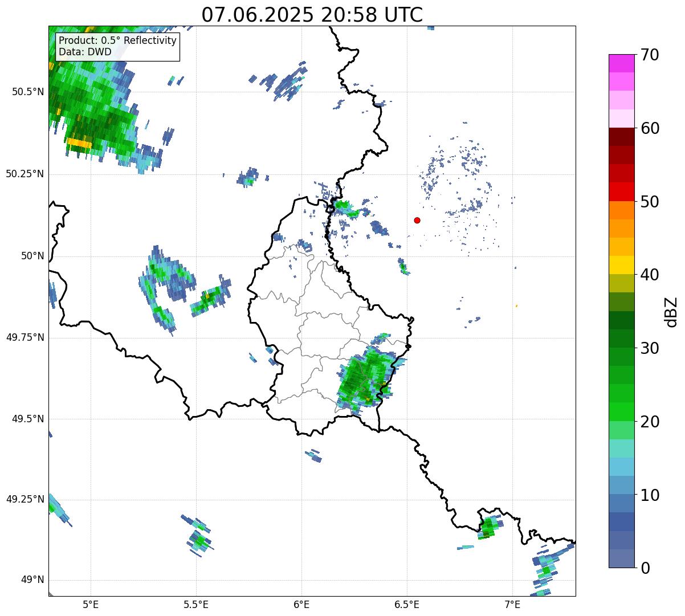Click the 'dBZ' colorbar label

click(x=672, y=311)
